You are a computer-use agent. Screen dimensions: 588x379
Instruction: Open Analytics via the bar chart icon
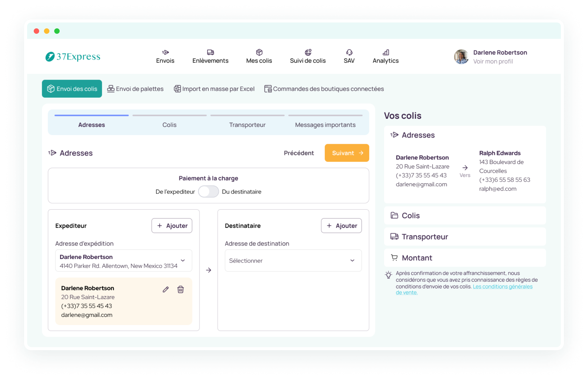point(386,52)
